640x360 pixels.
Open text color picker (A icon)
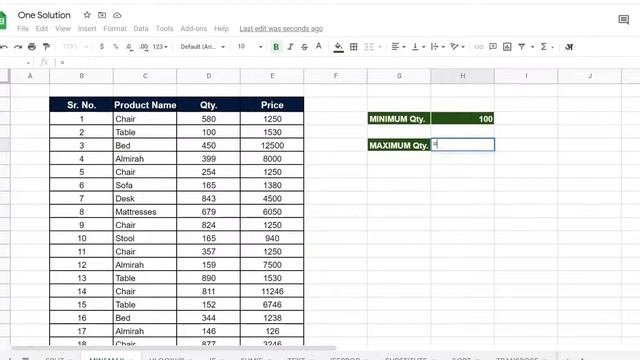(x=319, y=47)
